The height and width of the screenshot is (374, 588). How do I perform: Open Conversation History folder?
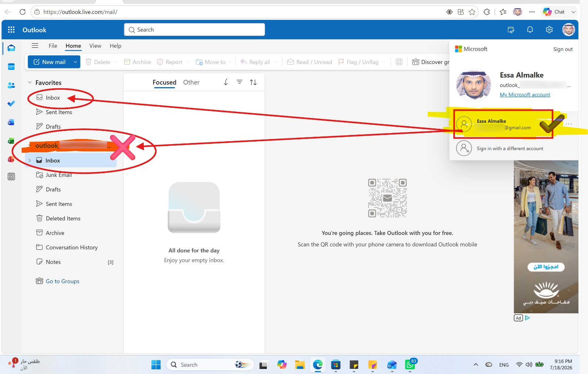click(x=72, y=247)
